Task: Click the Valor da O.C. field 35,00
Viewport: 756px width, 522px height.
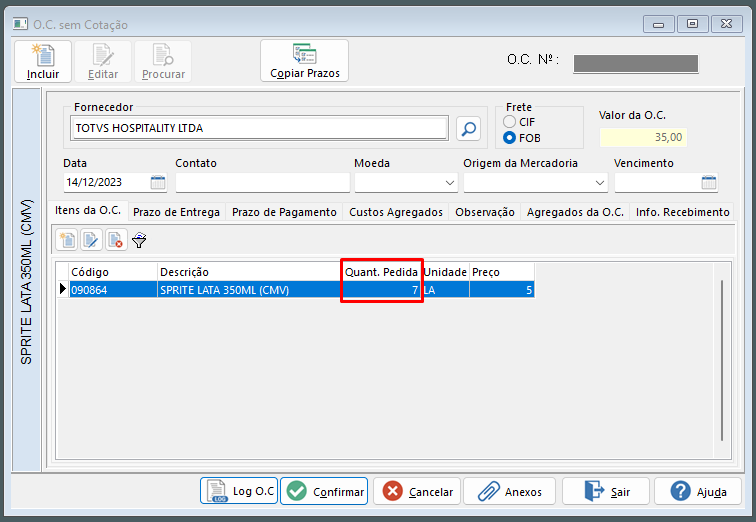Action: click(643, 137)
